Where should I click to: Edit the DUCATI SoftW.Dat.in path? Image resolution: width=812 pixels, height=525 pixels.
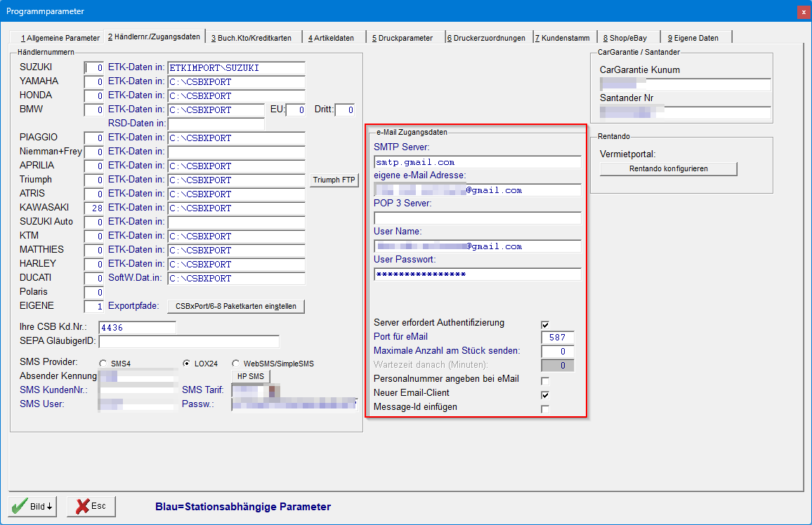tap(236, 278)
